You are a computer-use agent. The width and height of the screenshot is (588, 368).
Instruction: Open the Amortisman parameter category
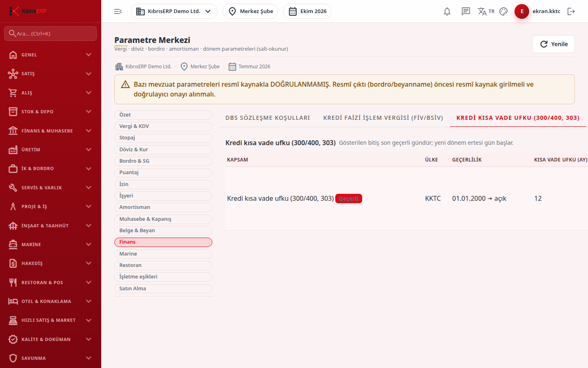[163, 207]
